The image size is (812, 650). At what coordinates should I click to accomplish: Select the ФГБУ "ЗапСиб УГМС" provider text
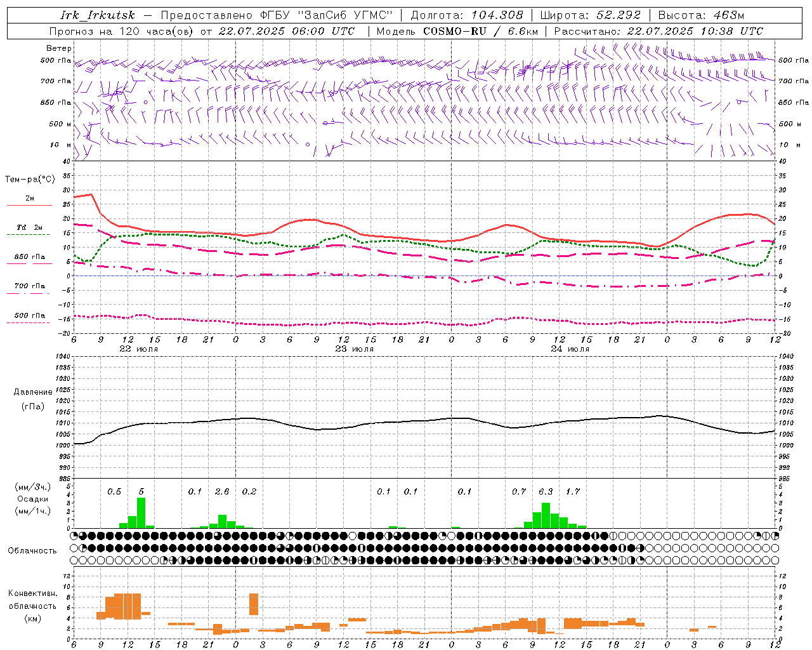(x=327, y=15)
